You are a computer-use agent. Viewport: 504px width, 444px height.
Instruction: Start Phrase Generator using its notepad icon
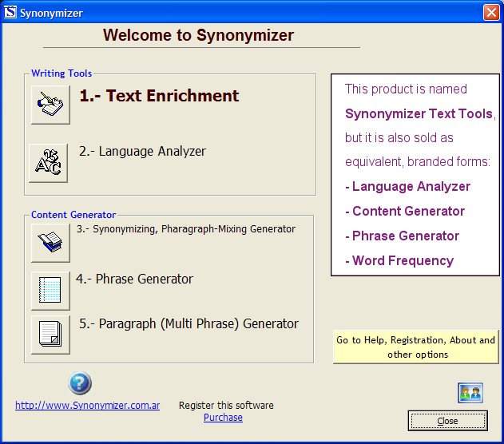tap(50, 291)
